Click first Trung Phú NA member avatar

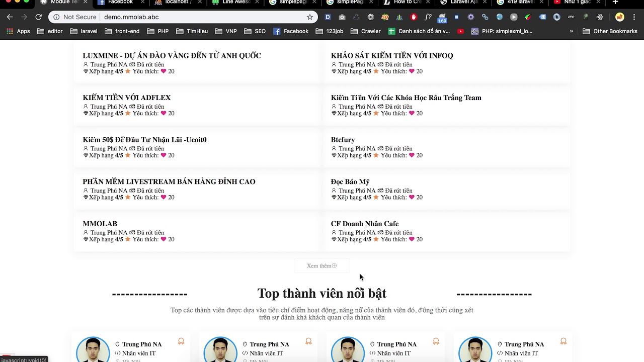coord(93,350)
